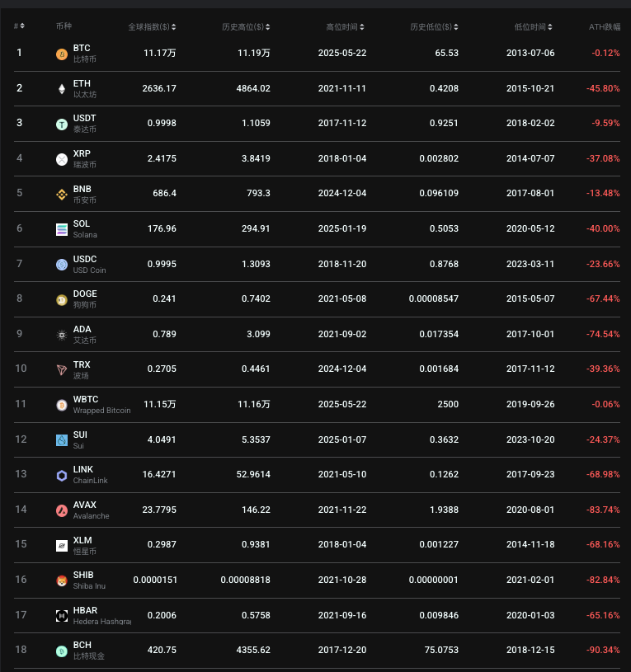631x672 pixels.
Task: Click the ATH跌幅 column header
Action: pyautogui.click(x=605, y=27)
